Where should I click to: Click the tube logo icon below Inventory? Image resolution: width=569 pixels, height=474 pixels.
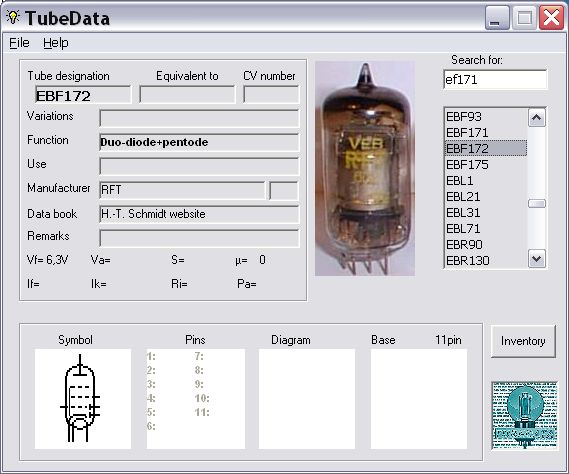(x=524, y=415)
